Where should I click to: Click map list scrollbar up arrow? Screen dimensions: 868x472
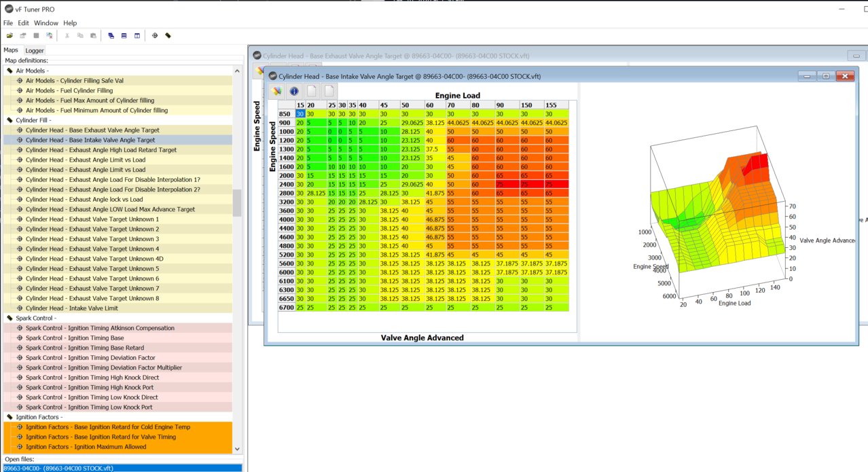[237, 71]
